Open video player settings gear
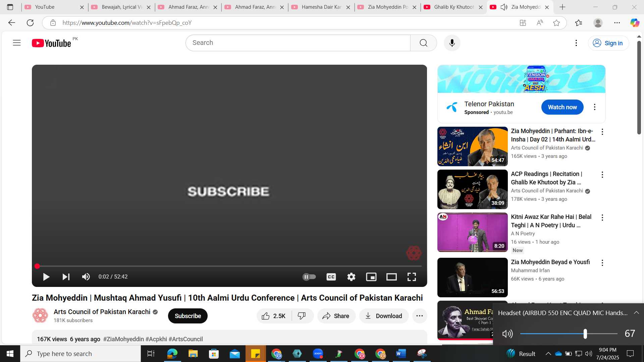644x362 pixels. 351,277
